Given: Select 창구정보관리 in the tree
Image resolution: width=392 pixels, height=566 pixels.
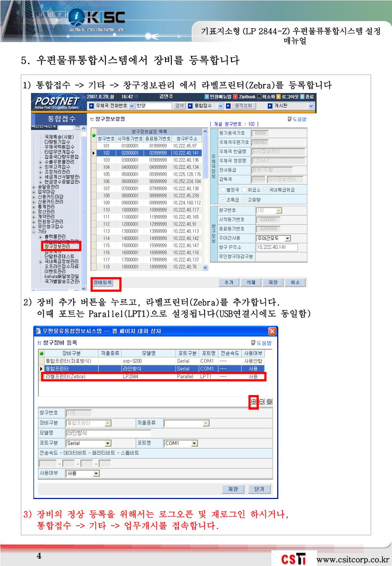Looking at the screenshot, I should point(57,246).
